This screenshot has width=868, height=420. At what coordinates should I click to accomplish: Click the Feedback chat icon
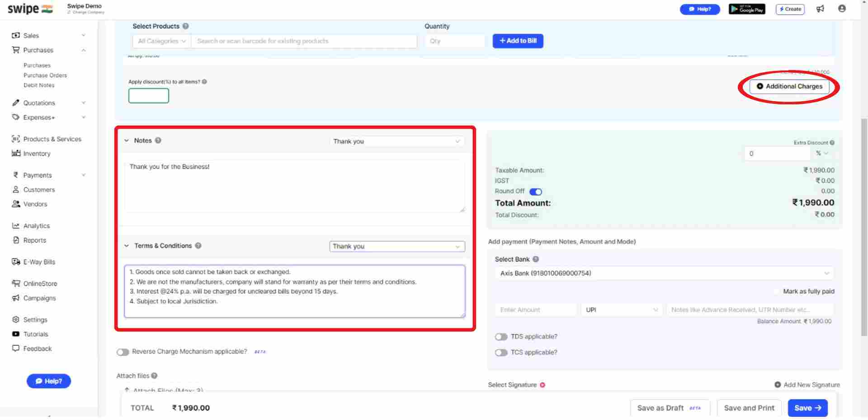click(x=16, y=348)
